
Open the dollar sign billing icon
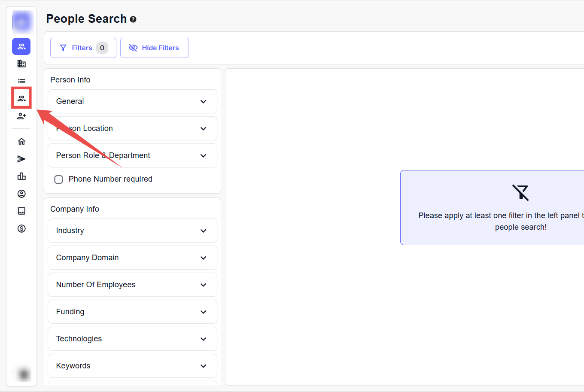pos(21,228)
